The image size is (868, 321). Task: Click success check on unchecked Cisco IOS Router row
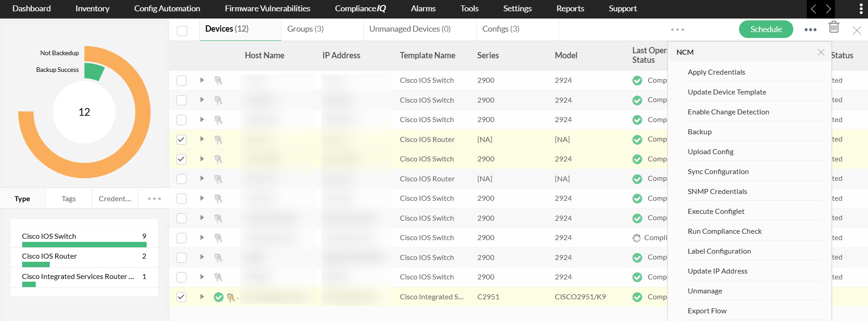click(x=637, y=179)
